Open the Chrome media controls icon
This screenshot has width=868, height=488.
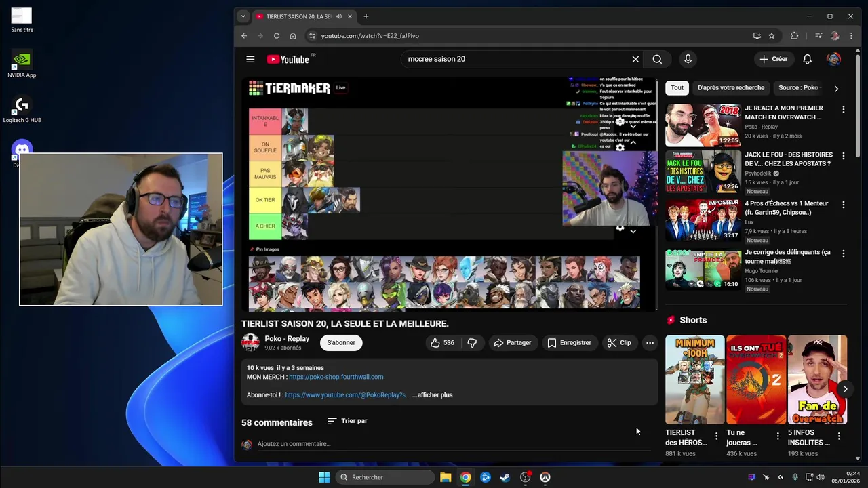818,36
